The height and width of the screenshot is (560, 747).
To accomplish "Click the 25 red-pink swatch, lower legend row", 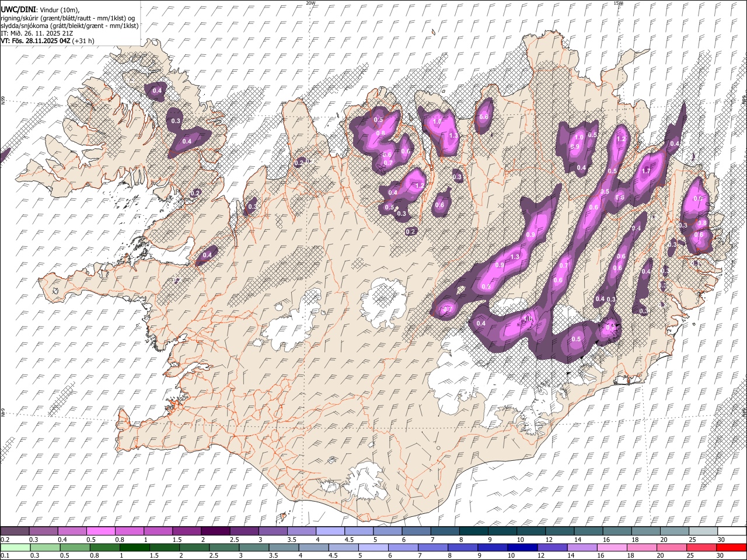I will (701, 547).
